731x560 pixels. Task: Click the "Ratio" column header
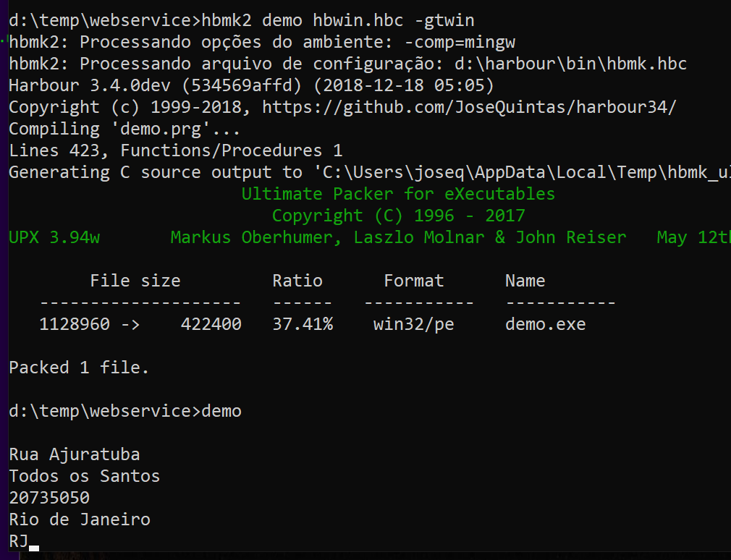click(x=297, y=281)
